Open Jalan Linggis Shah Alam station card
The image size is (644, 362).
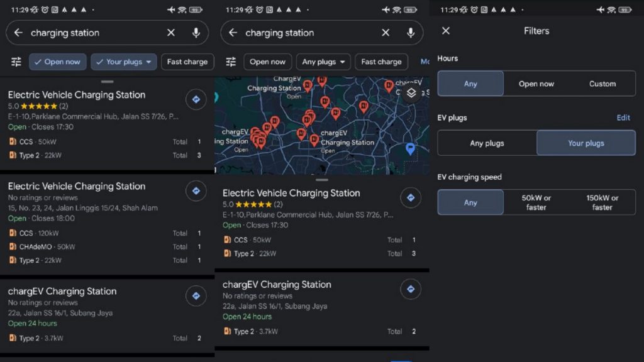click(x=107, y=224)
